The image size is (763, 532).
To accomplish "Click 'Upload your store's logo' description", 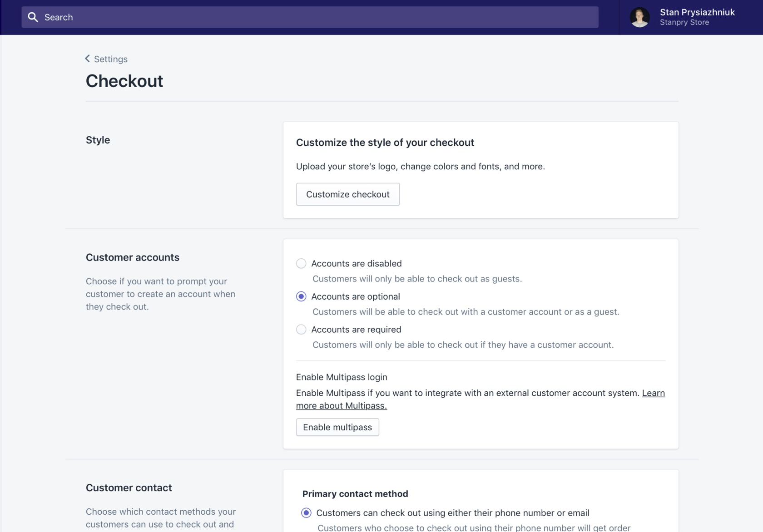I will coord(421,167).
